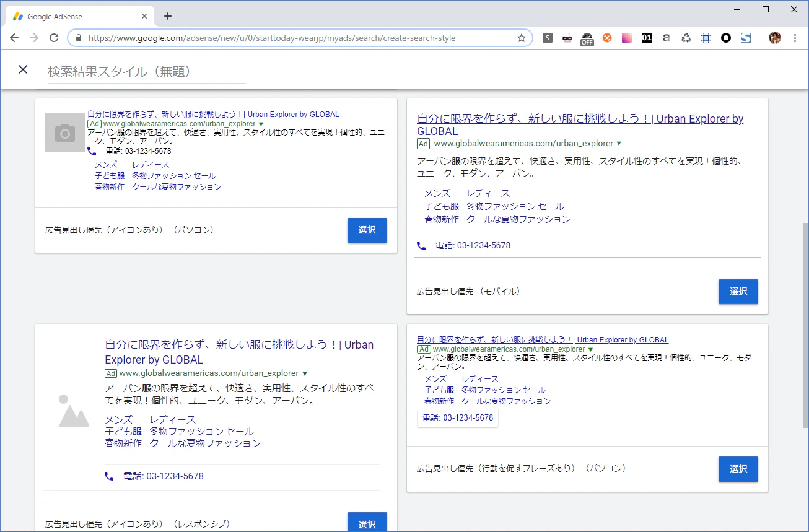Click the blue crop grid extension
The height and width of the screenshot is (532, 809).
706,38
